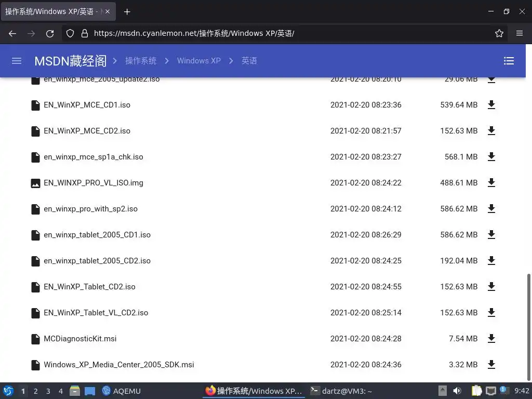Switch to workspace 2
The image size is (532, 399).
tap(36, 391)
